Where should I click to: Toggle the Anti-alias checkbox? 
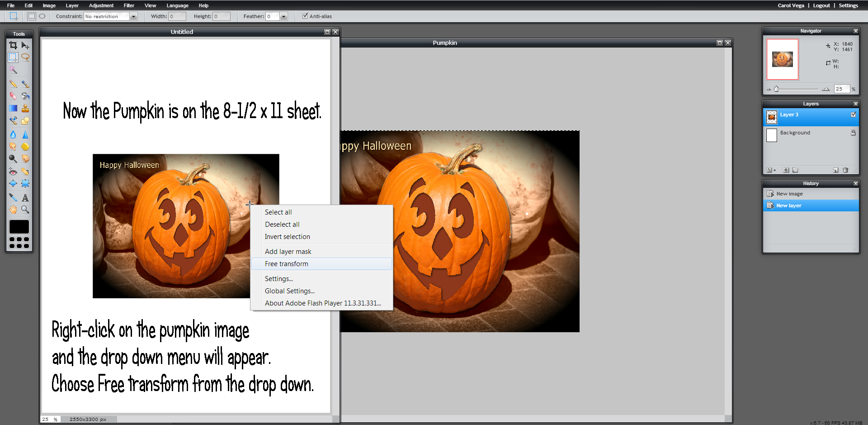(305, 16)
